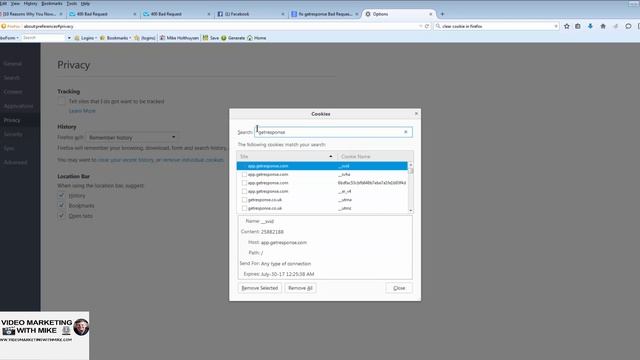Open the Bookmarks menu in menu bar
640x360 pixels.
pyautogui.click(x=52, y=3)
